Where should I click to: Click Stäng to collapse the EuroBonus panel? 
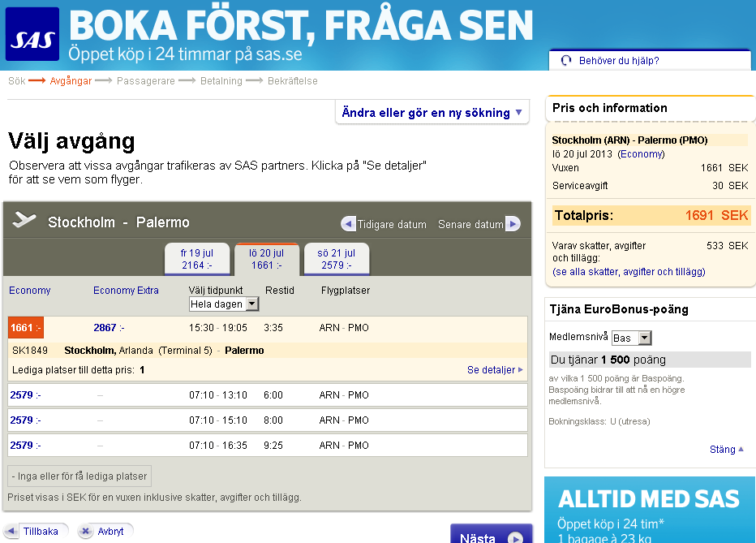(x=722, y=449)
